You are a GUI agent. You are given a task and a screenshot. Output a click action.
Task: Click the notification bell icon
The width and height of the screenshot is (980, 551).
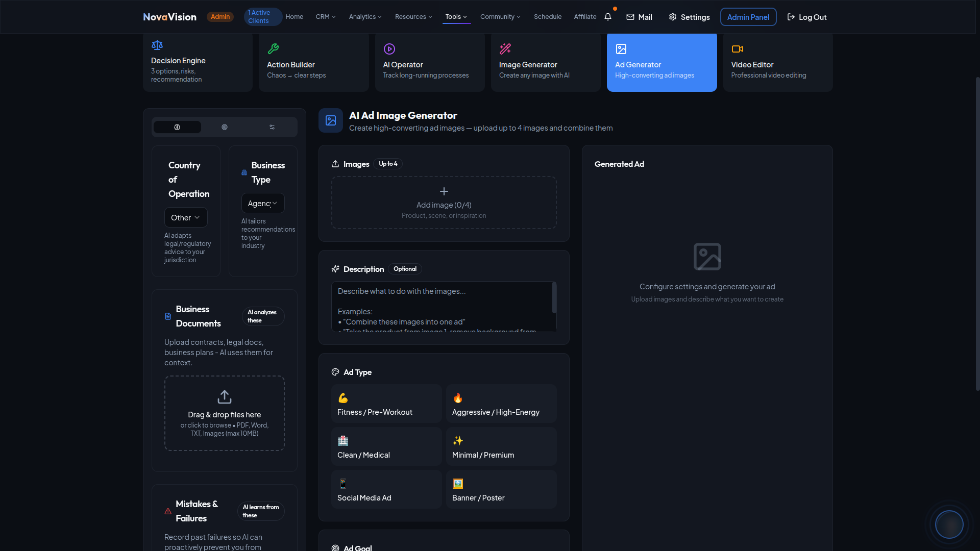(607, 17)
